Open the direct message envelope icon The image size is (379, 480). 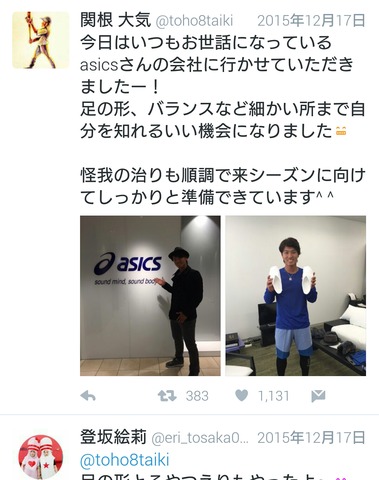click(318, 396)
